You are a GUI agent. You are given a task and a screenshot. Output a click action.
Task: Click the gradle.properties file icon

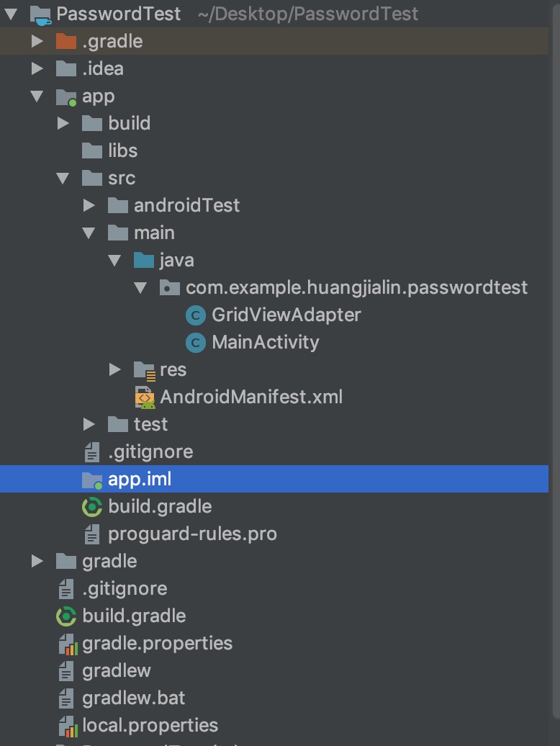[66, 644]
